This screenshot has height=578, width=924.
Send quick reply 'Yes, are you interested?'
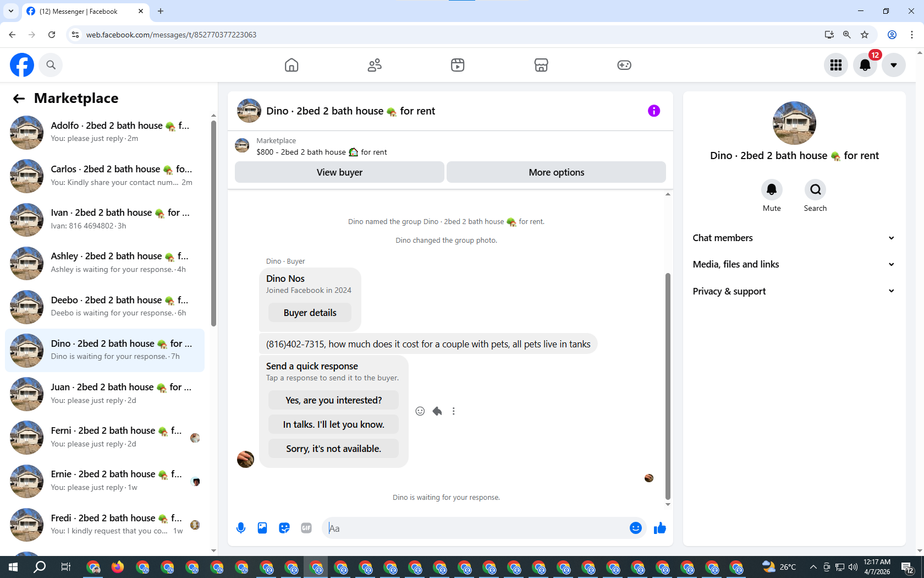pyautogui.click(x=333, y=400)
